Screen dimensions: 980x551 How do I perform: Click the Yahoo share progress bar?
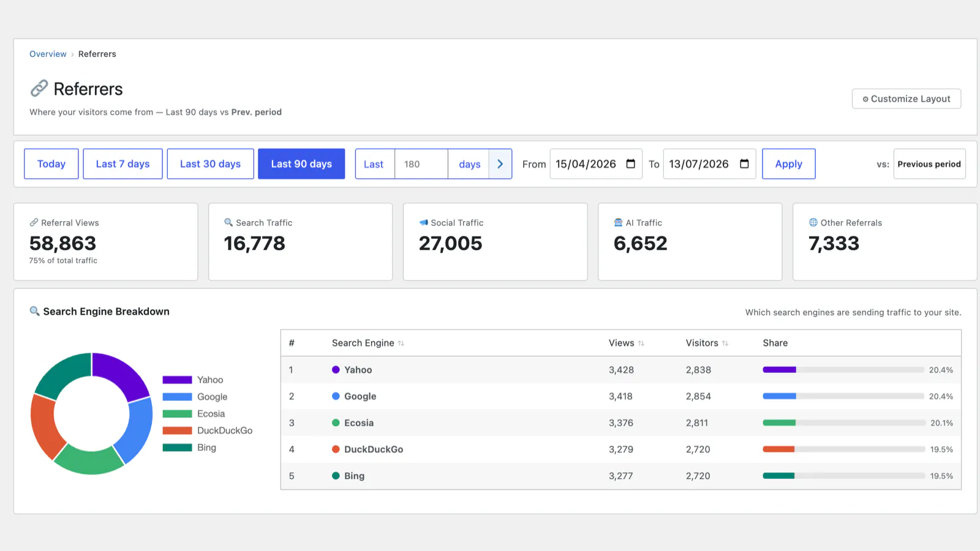click(843, 370)
